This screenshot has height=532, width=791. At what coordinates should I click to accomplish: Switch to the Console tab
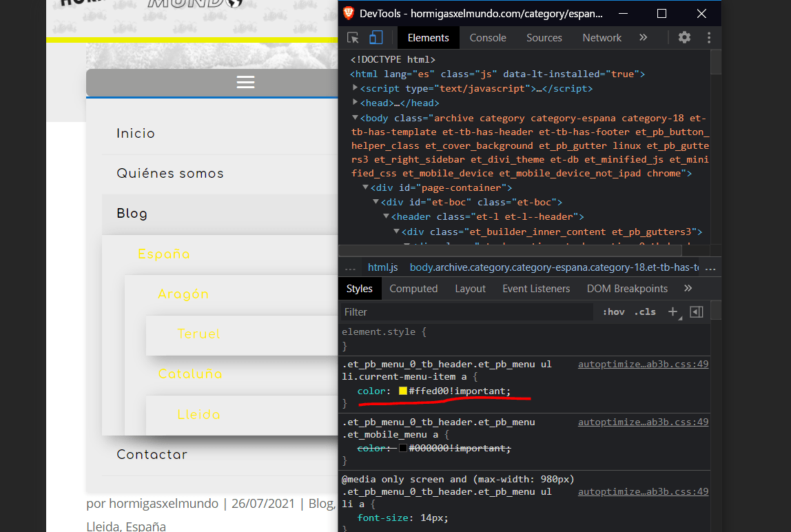[x=488, y=38]
